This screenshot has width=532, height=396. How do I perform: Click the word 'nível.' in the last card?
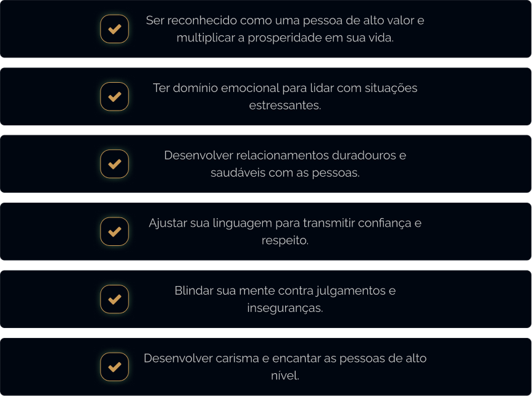pos(285,376)
